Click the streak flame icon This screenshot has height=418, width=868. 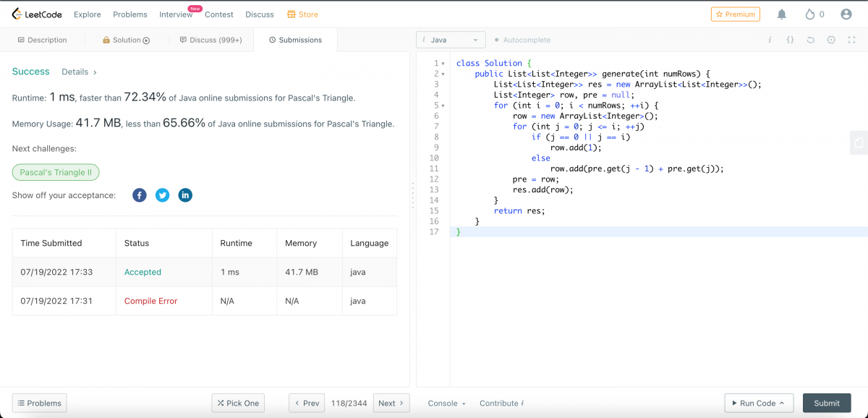click(809, 14)
